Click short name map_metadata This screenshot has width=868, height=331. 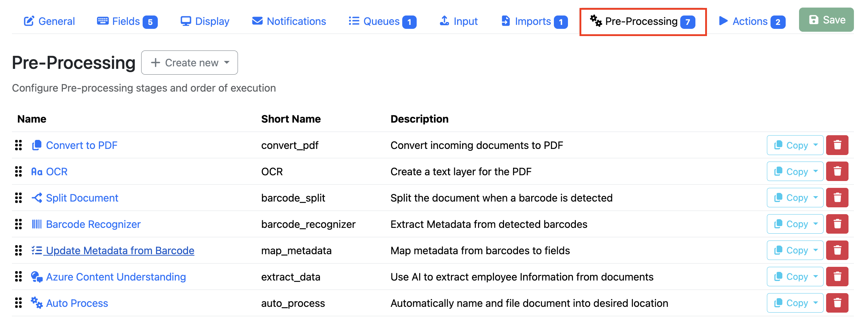pos(296,251)
